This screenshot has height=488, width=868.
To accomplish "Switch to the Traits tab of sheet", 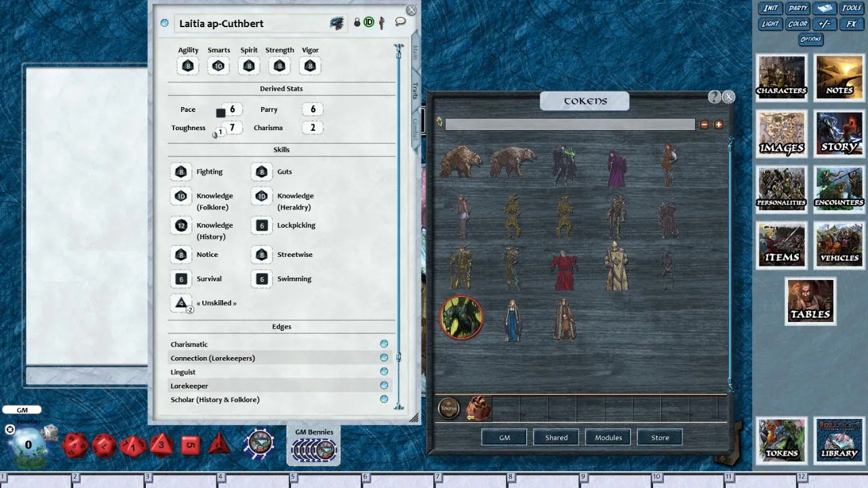I will tap(415, 91).
